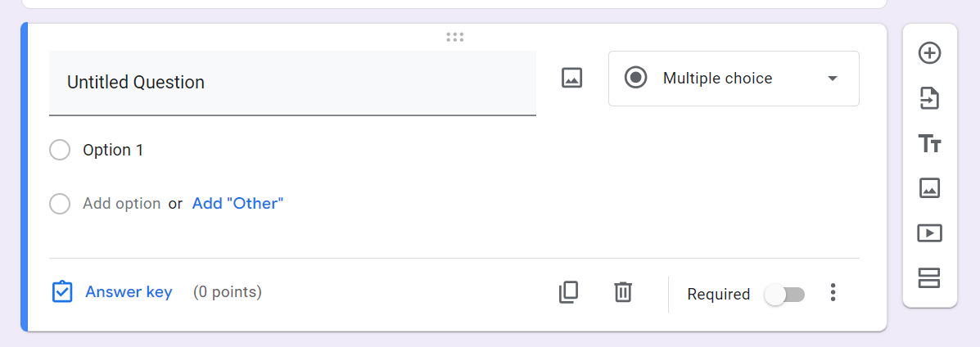Add a title and description block

[929, 144]
